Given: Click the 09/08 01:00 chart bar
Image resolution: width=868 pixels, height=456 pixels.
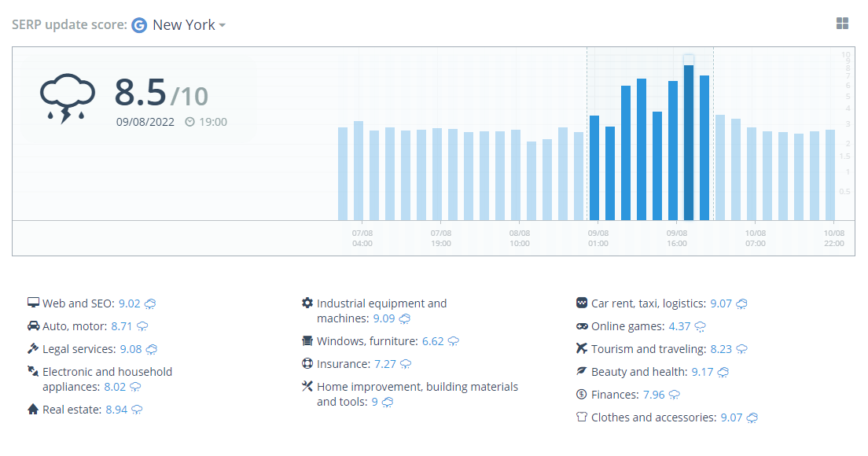Looking at the screenshot, I should pos(594,168).
